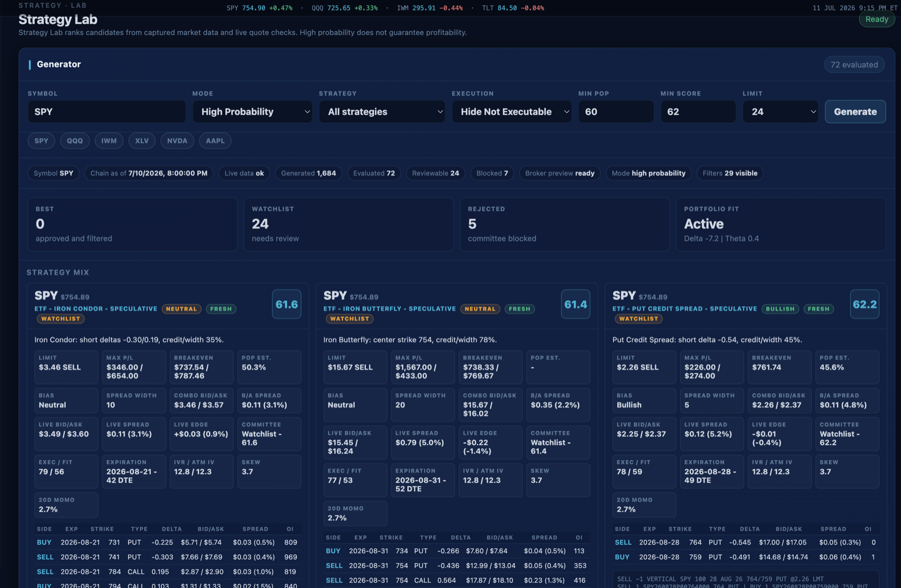Select the AAPL quick symbol chip
The height and width of the screenshot is (588, 901).
215,141
